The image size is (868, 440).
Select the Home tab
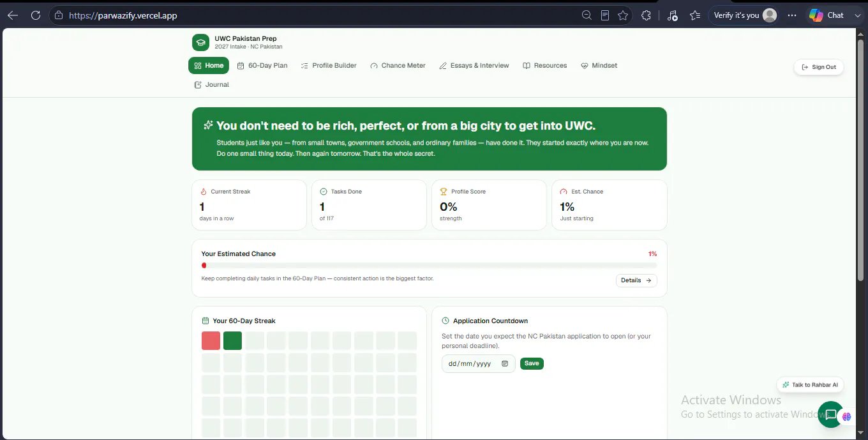coord(209,66)
